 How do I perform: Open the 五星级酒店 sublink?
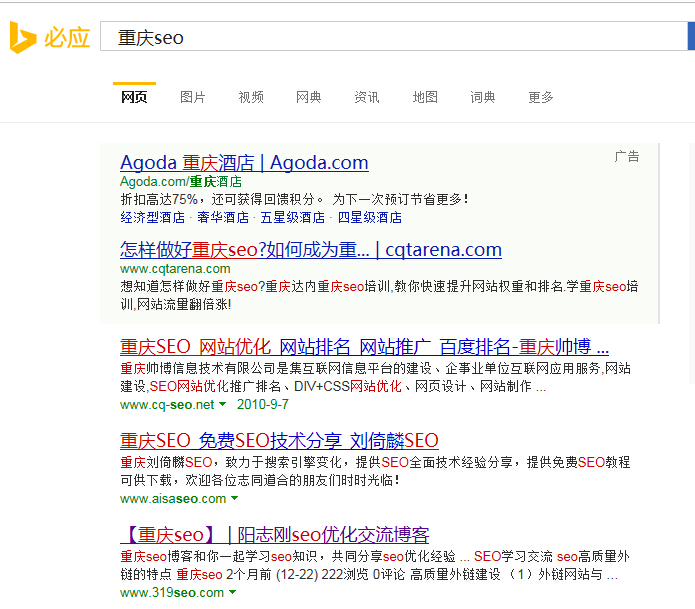click(x=293, y=218)
